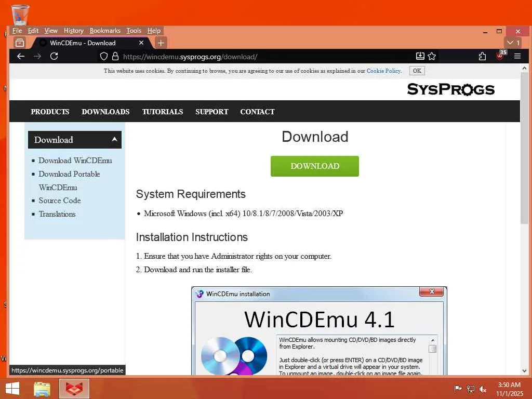Open the Help menu
Viewport: 532px width, 399px height.
154,31
